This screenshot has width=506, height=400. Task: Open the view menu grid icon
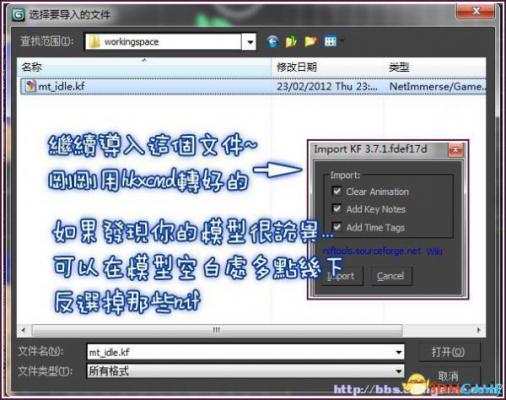click(x=330, y=42)
